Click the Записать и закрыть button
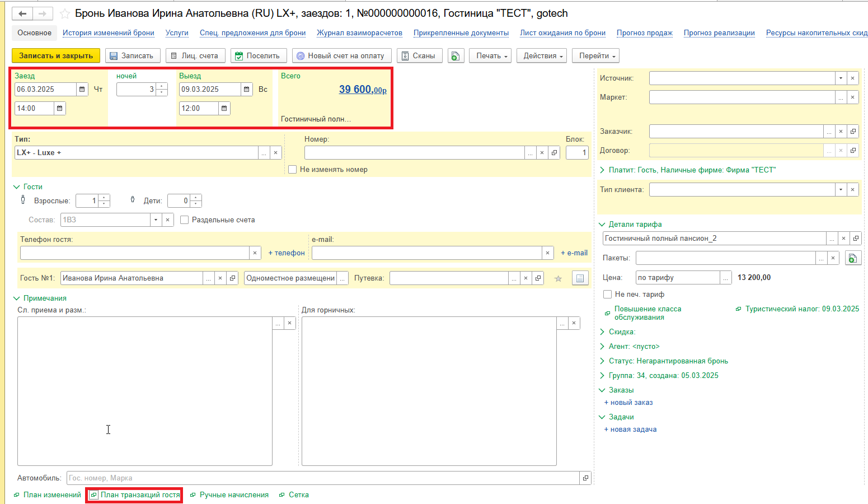This screenshot has width=868, height=504. [56, 55]
